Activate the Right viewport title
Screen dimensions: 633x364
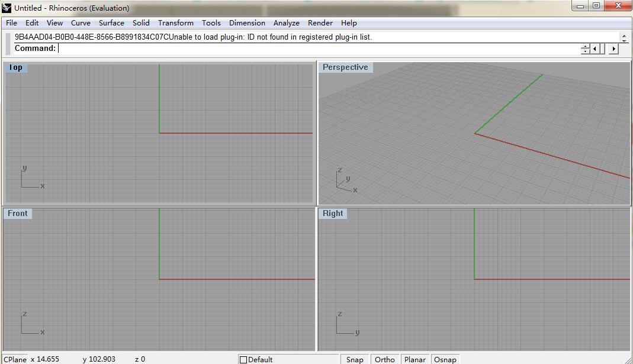[333, 213]
